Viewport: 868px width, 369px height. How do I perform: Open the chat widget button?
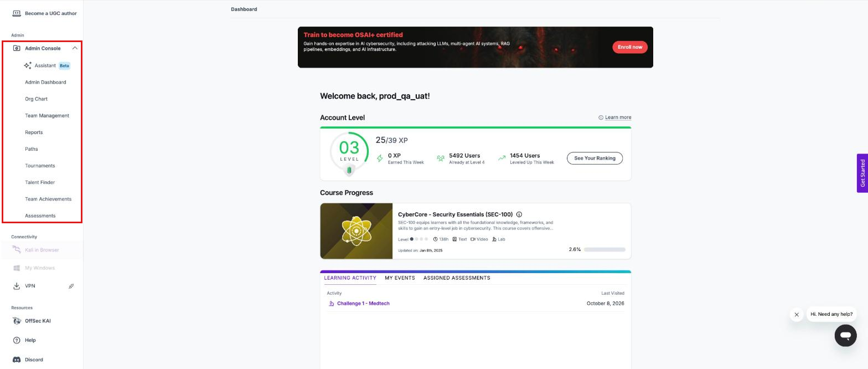[x=845, y=336]
